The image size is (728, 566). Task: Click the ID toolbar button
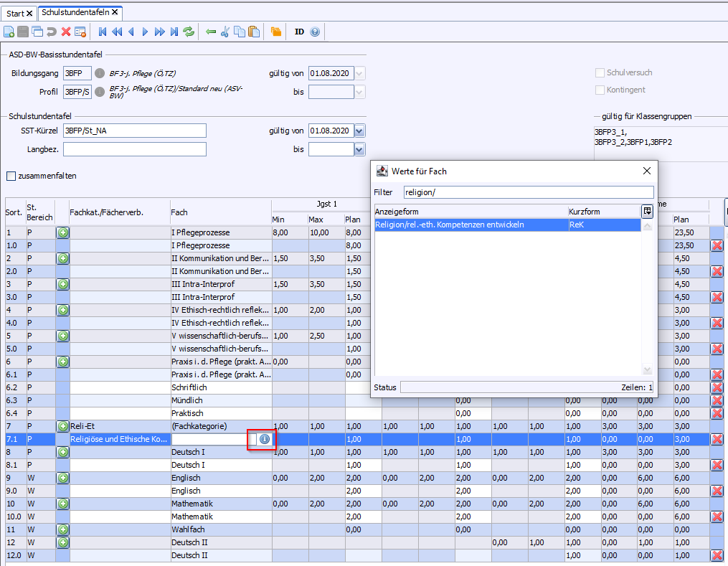(299, 32)
